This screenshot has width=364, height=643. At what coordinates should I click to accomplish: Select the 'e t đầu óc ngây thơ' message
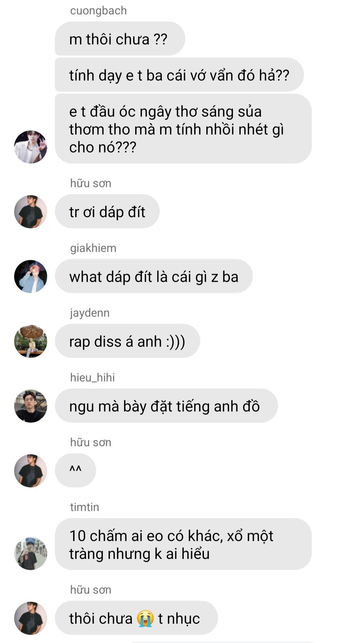coord(183,129)
